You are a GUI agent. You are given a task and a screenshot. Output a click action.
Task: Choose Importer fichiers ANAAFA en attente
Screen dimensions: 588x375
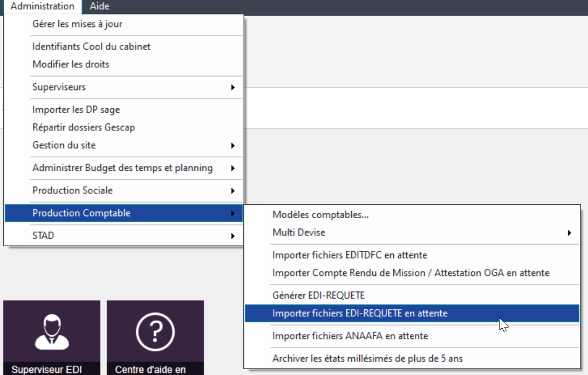coord(412,336)
